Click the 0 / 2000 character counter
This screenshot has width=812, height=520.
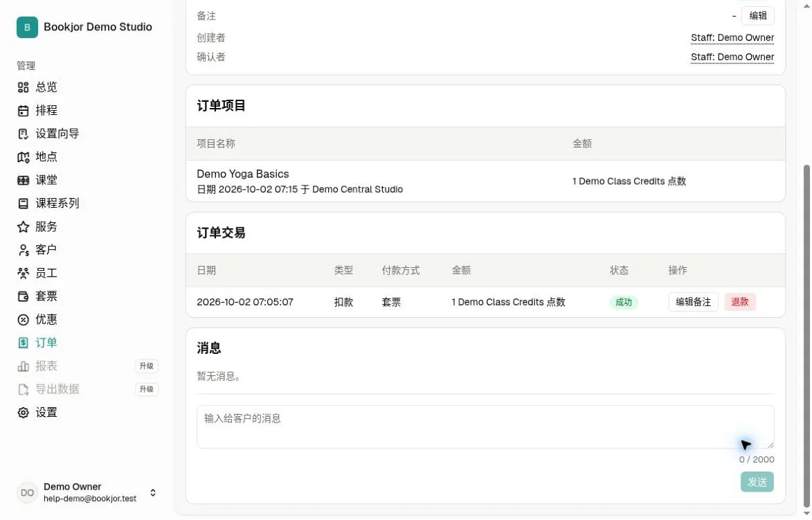[757, 460]
